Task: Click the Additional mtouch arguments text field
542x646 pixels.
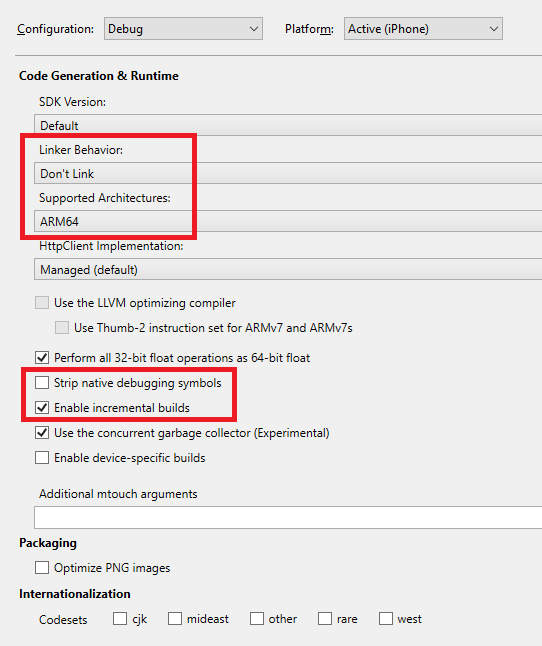Action: click(288, 517)
